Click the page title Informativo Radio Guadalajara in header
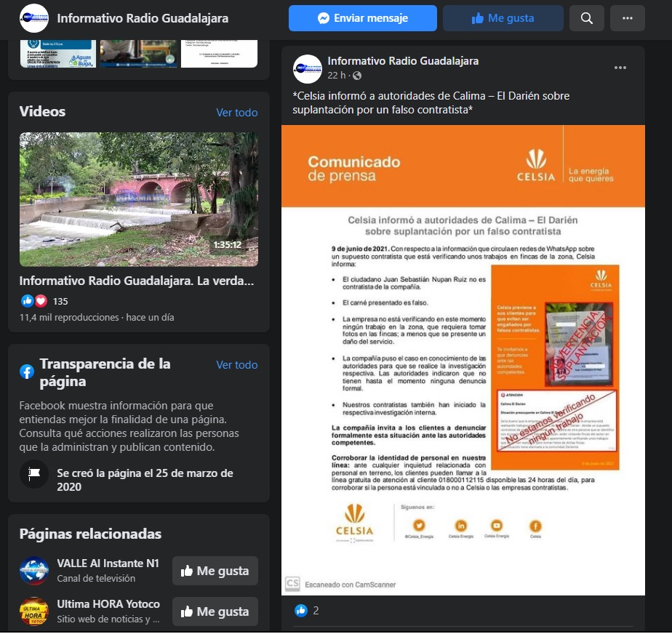 (143, 18)
